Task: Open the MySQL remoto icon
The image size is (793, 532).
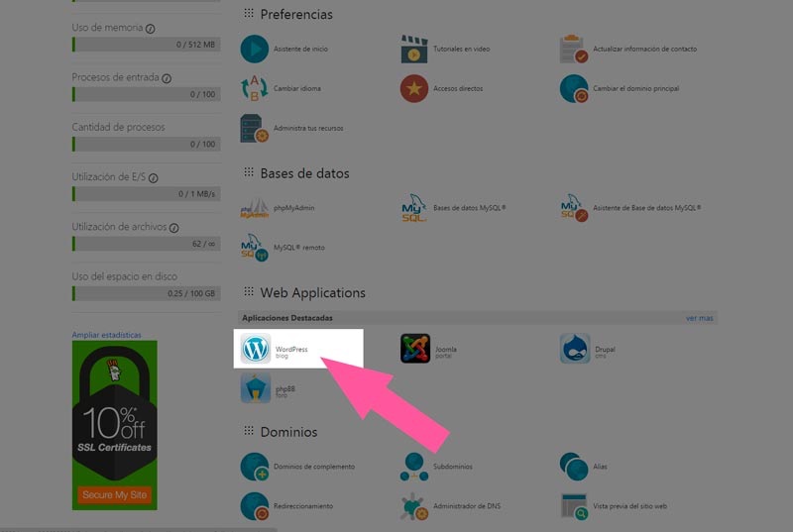Action: [x=256, y=248]
